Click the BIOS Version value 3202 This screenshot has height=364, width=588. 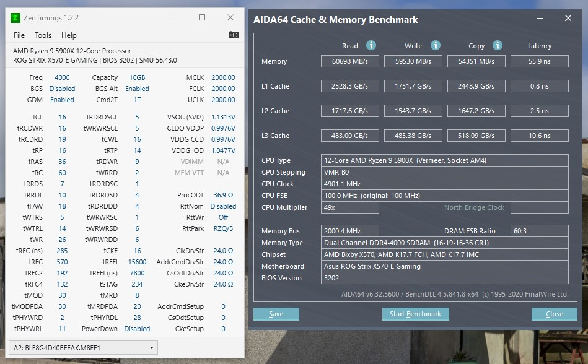click(x=445, y=278)
